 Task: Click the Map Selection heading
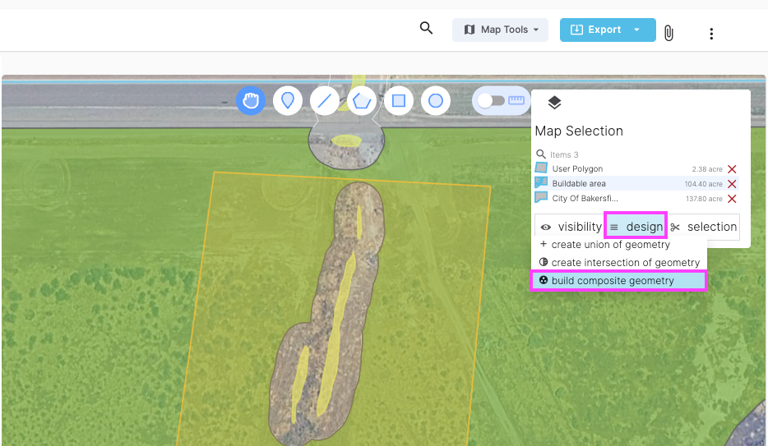(579, 131)
